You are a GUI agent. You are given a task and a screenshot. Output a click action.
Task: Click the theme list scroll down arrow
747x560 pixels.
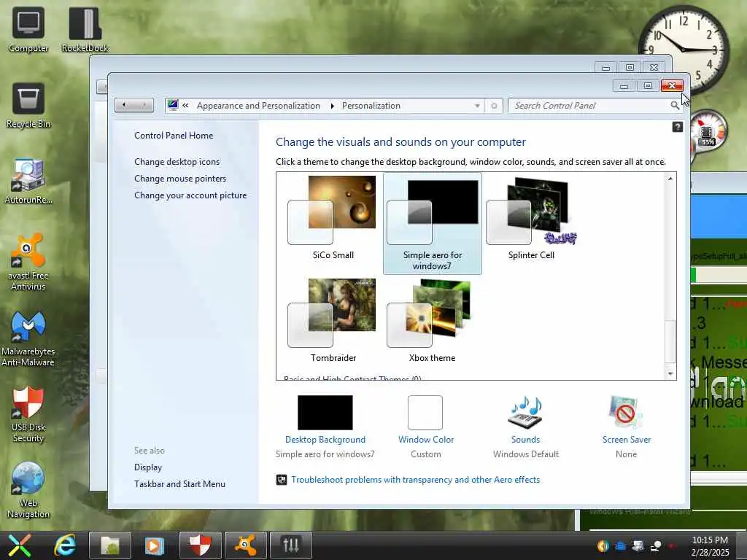[670, 374]
